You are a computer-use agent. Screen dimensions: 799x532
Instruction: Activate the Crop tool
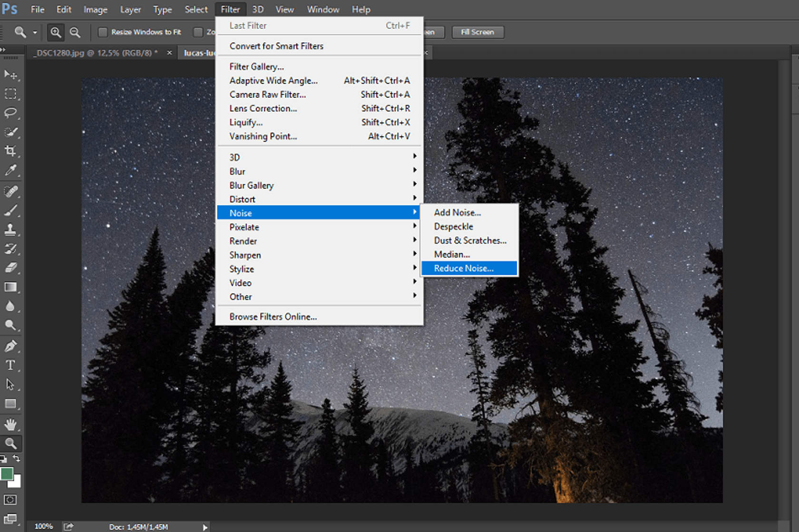point(10,151)
